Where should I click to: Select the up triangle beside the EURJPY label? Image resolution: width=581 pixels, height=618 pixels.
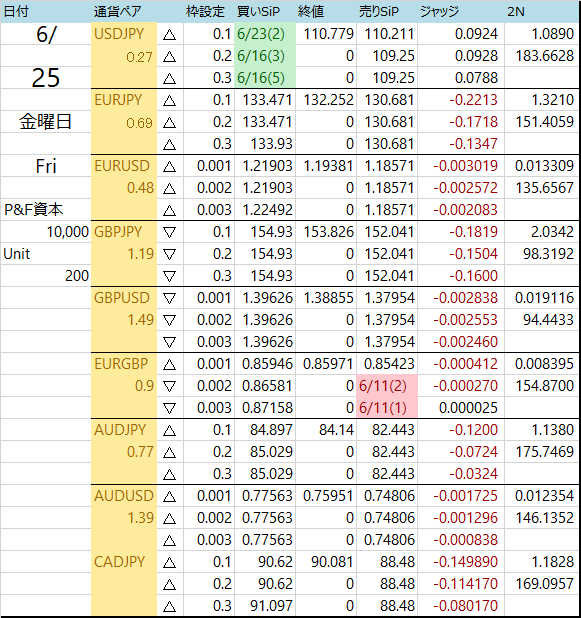click(169, 101)
